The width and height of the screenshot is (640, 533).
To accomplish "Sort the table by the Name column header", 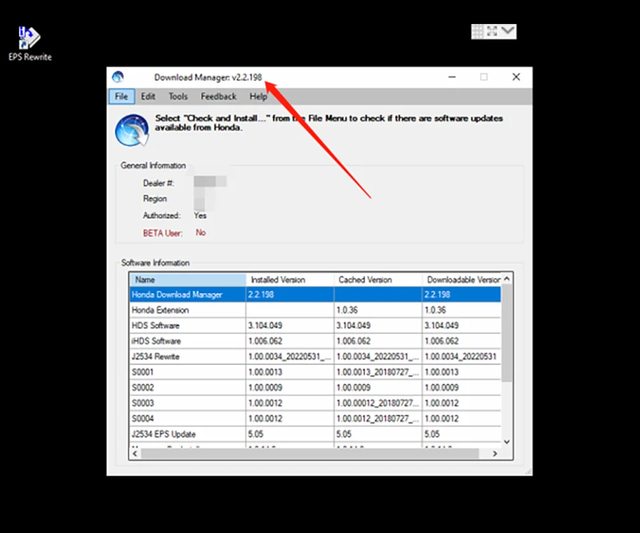I will coord(188,280).
